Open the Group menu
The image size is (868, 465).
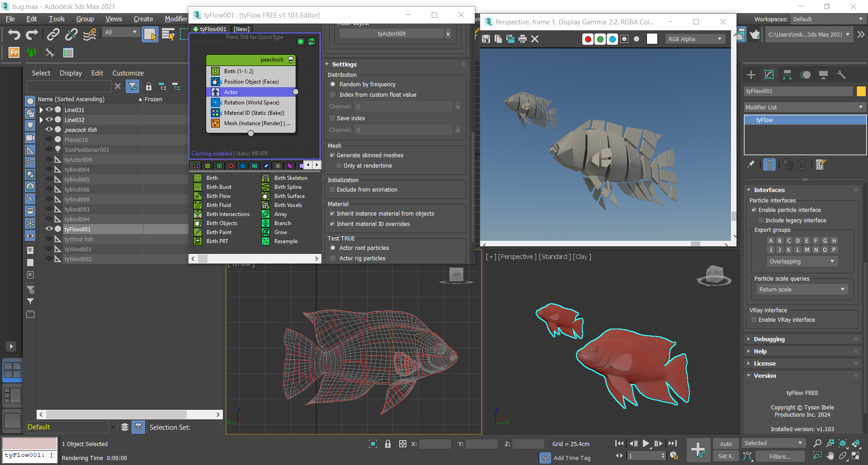85,19
